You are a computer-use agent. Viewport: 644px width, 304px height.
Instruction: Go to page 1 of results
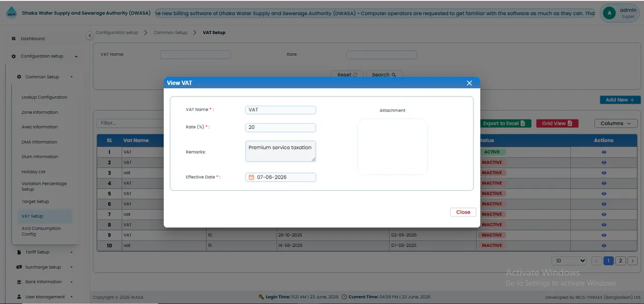(608, 261)
